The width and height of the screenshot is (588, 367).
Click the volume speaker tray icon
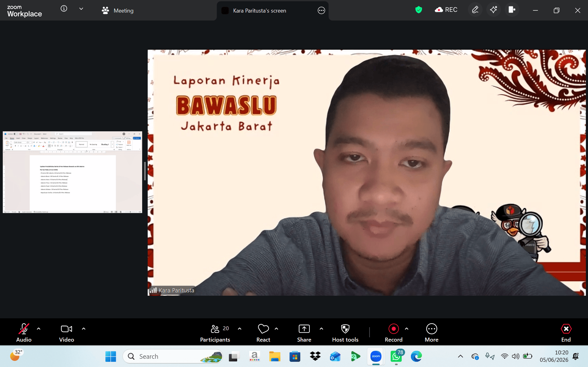point(516,356)
